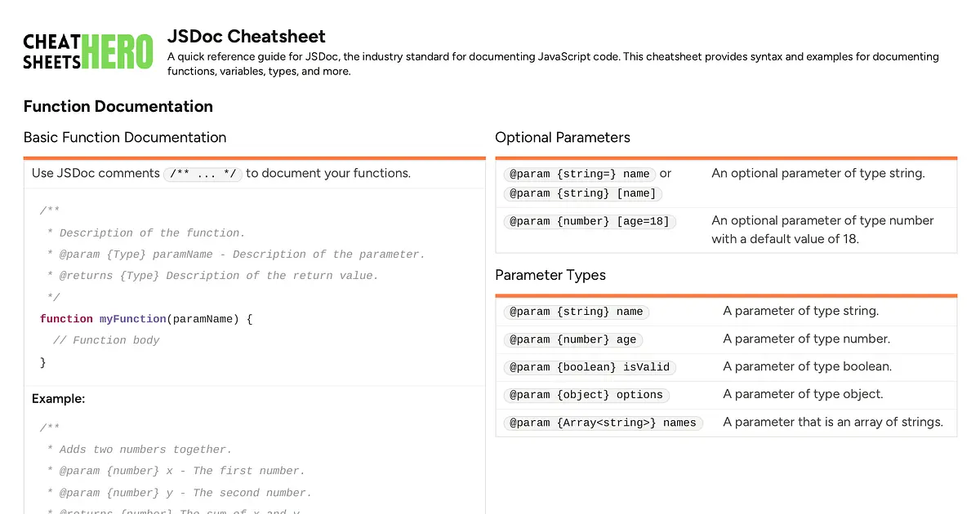
Task: Click the JSDoc Cheatsheet page title
Action: click(x=246, y=36)
